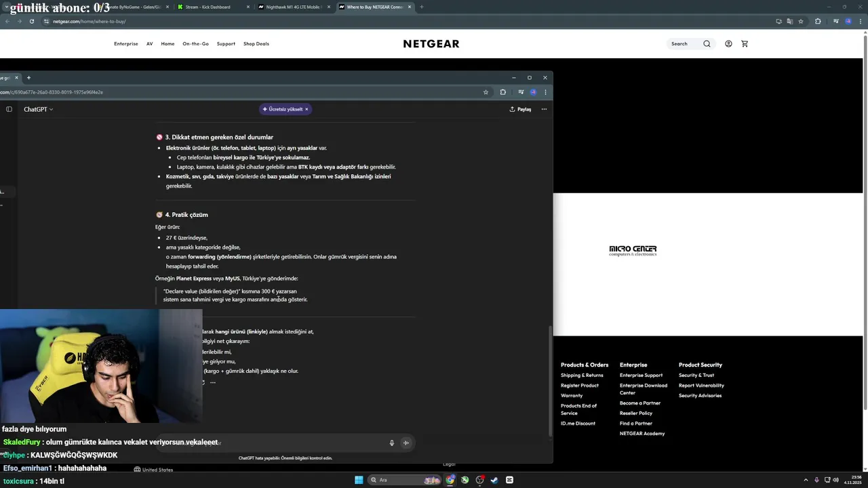Open clock showing 23:56 in taskbar
This screenshot has width=868, height=488.
(x=852, y=480)
